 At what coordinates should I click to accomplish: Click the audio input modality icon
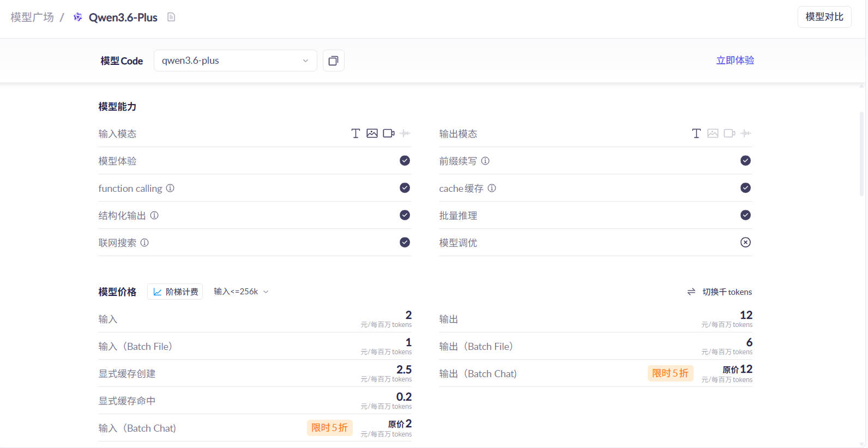coord(405,134)
